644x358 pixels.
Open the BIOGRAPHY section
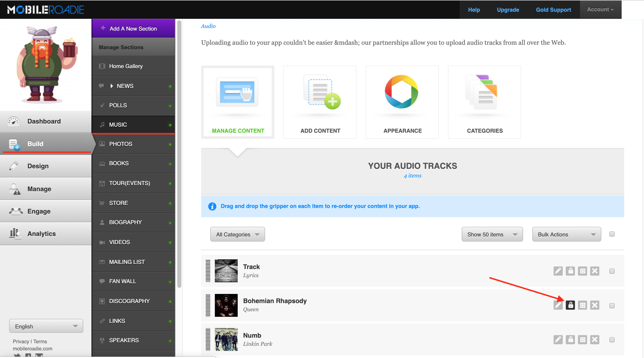pos(133,222)
